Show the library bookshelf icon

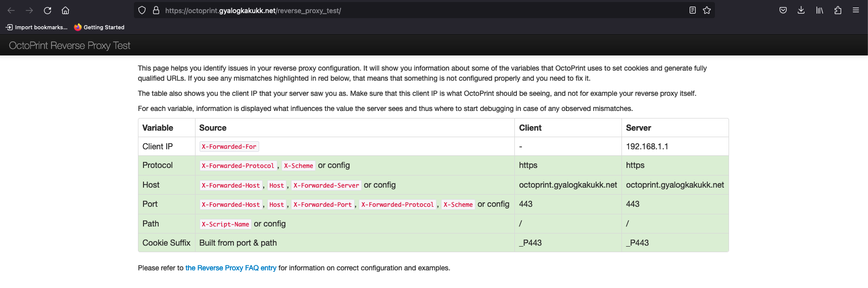pos(819,10)
